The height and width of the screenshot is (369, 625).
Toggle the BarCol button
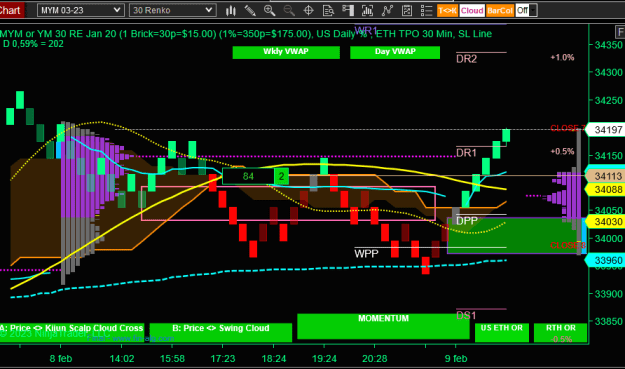point(499,10)
